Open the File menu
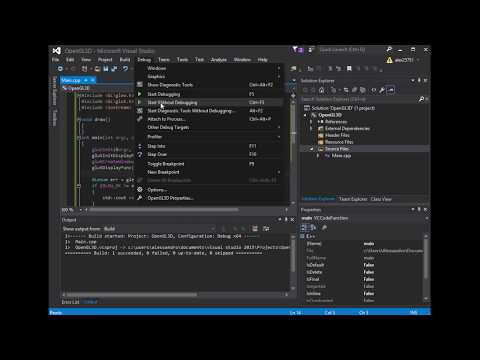Image resolution: width=480 pixels, height=360 pixels. 55,60
